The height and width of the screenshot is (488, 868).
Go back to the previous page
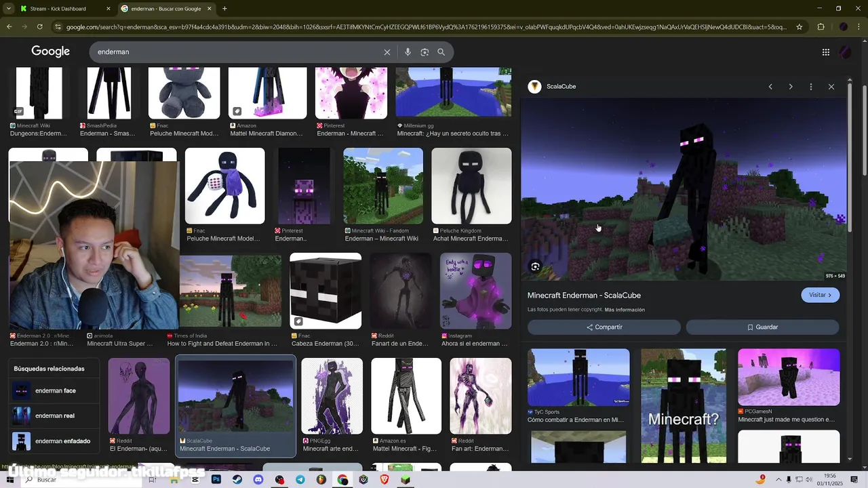(9, 27)
